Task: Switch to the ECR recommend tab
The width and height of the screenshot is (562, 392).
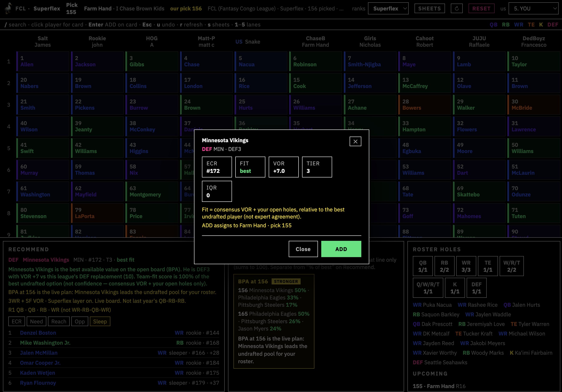Action: (x=17, y=322)
